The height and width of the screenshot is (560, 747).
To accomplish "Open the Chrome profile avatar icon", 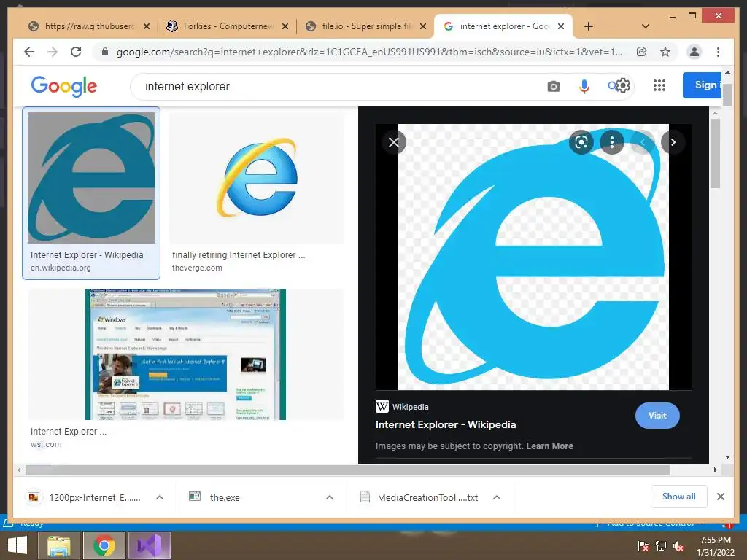I will (694, 52).
